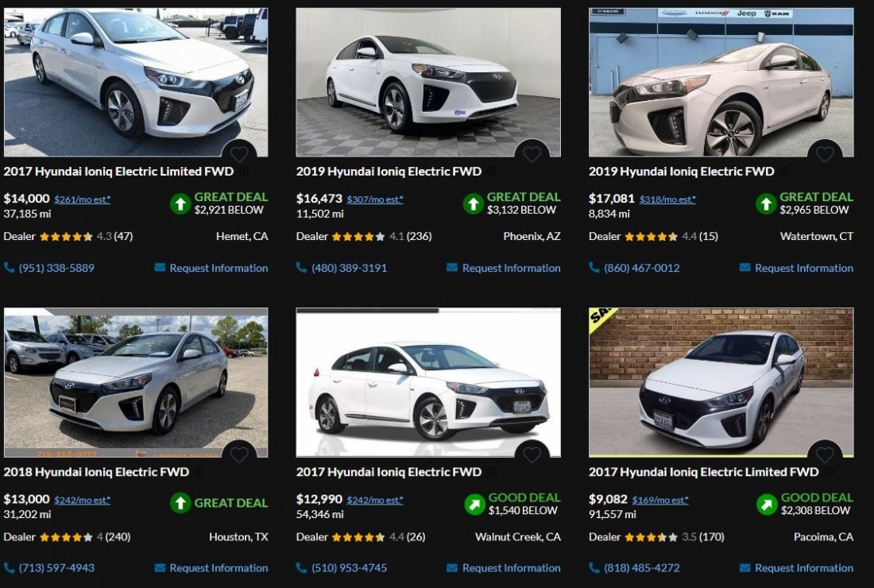Open 2019 Hyundai Ioniq Electric FWD $17,081 title
The width and height of the screenshot is (874, 588).
(681, 171)
